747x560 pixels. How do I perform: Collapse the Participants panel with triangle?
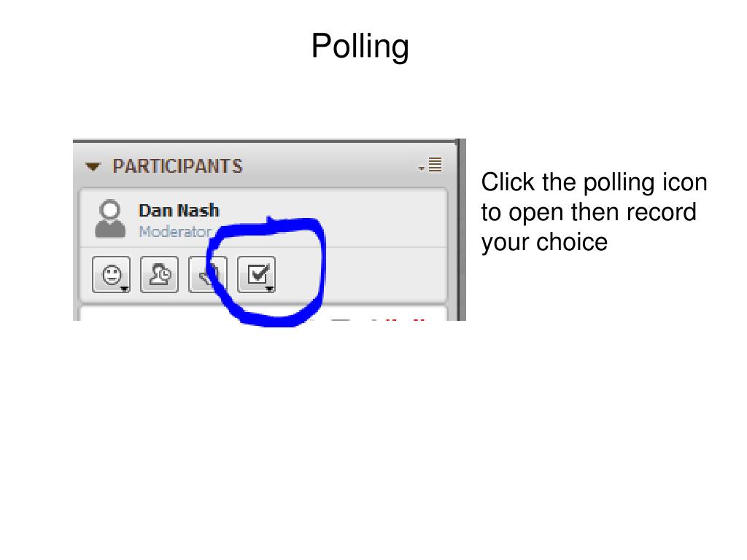[93, 166]
